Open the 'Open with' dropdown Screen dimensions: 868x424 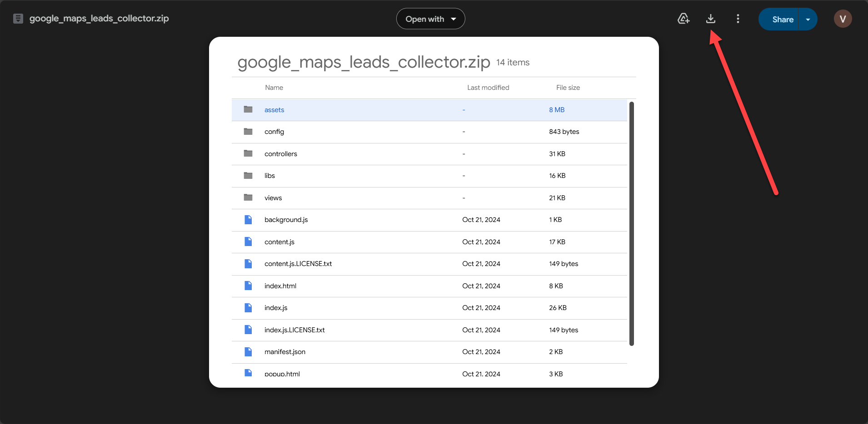click(430, 19)
